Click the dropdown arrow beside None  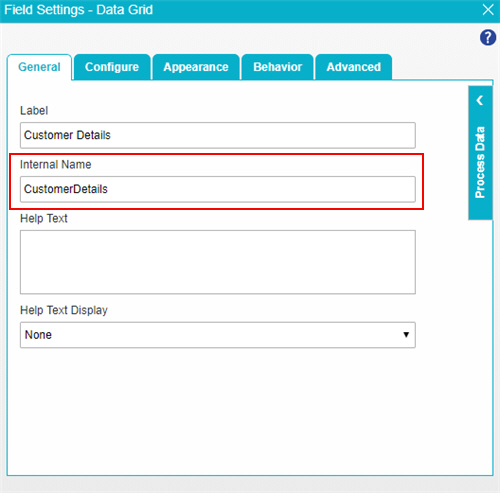coord(406,335)
